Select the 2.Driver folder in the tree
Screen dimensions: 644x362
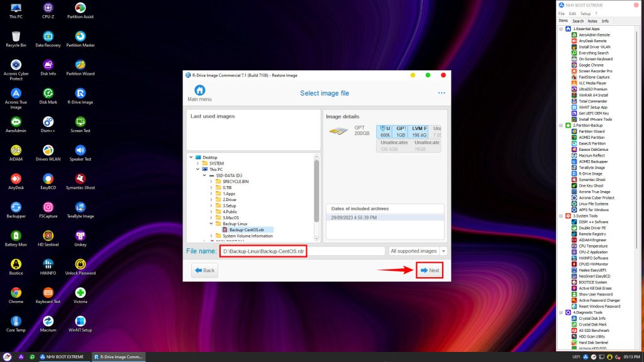click(x=230, y=199)
